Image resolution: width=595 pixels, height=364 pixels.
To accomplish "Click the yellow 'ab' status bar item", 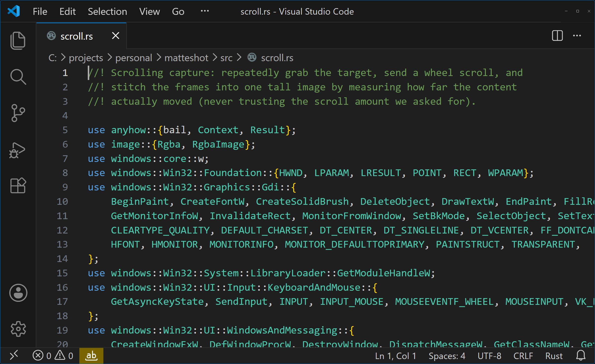I will [91, 356].
